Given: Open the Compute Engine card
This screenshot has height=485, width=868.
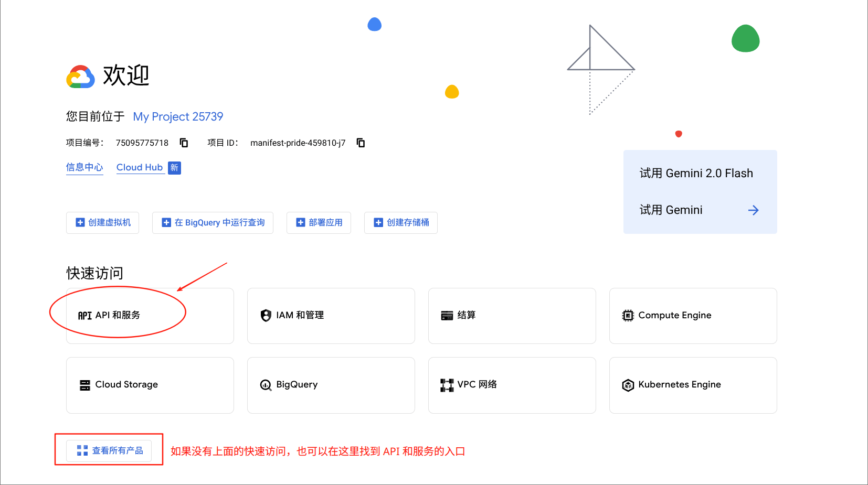Looking at the screenshot, I should (693, 316).
